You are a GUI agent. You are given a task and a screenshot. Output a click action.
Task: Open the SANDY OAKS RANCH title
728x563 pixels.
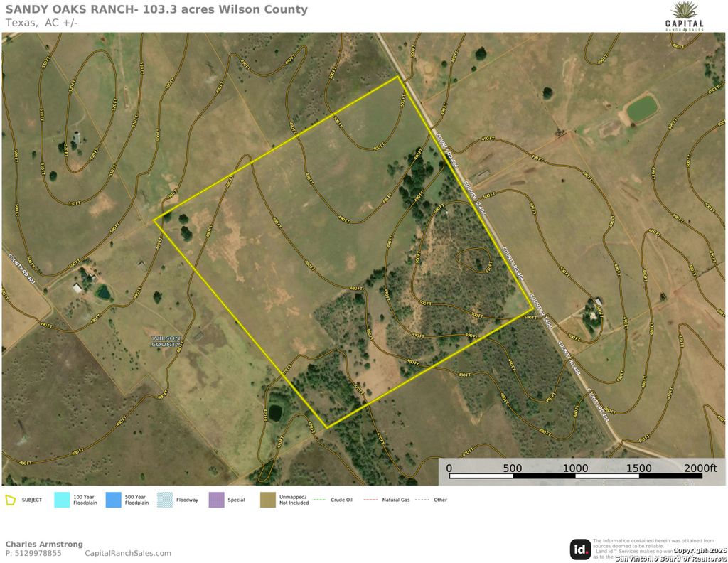[x=156, y=9]
